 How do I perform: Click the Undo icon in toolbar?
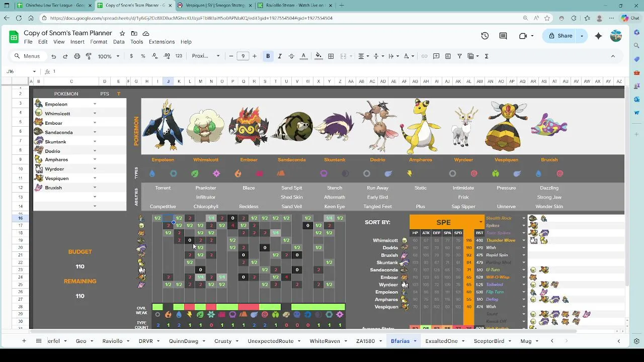pyautogui.click(x=54, y=56)
